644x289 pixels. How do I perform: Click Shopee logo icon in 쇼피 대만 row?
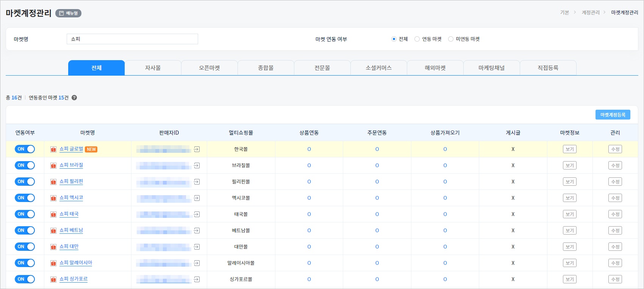(x=53, y=247)
